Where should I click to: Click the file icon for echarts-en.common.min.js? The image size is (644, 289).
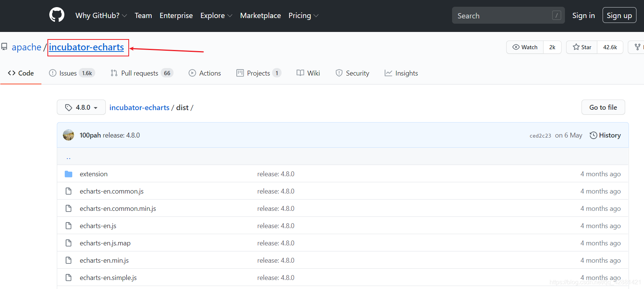click(x=69, y=209)
